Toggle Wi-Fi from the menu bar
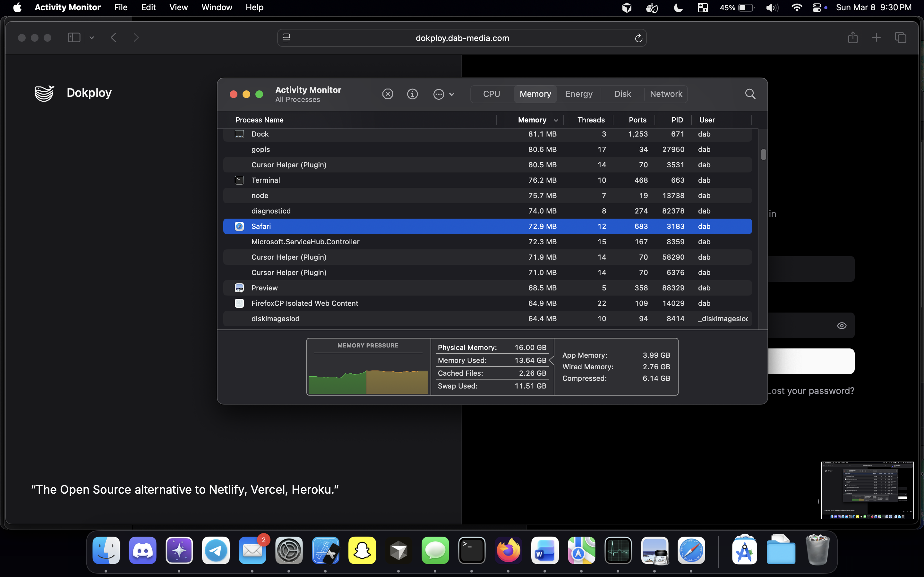The height and width of the screenshot is (577, 924). click(x=797, y=7)
